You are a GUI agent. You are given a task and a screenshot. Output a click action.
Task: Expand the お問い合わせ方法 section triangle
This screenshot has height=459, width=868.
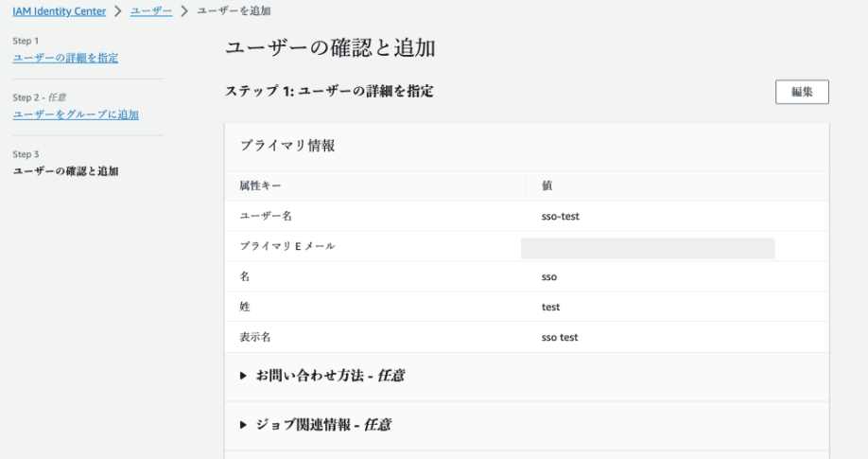click(x=244, y=376)
